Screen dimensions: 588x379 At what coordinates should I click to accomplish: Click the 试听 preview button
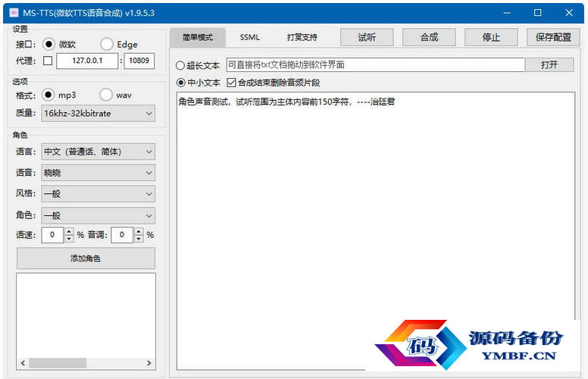(367, 37)
